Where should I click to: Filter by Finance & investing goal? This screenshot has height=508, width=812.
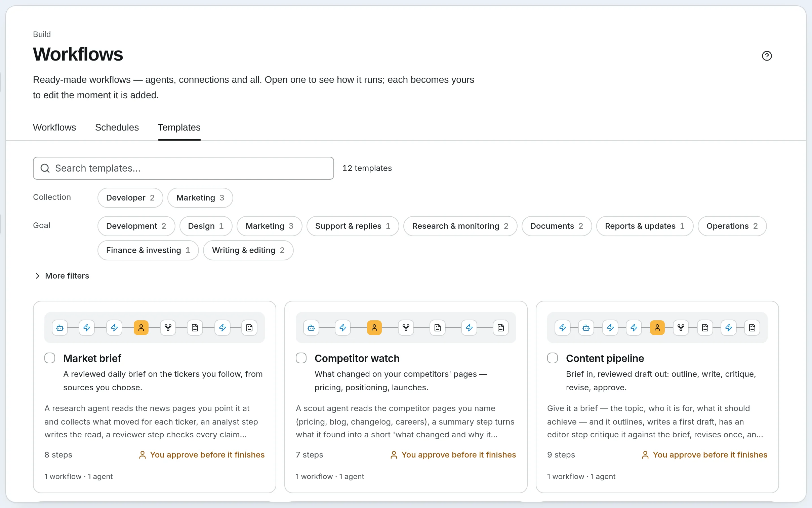[x=148, y=250]
